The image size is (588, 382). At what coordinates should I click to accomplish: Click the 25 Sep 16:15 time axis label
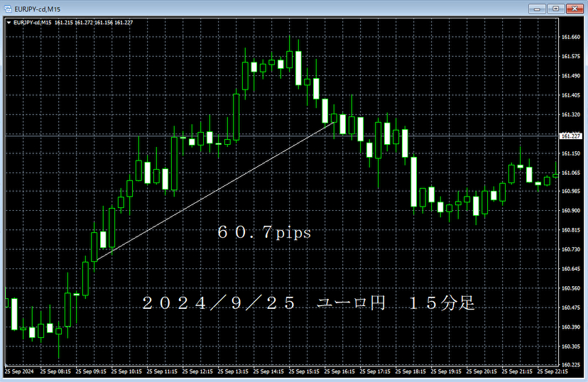pyautogui.click(x=339, y=371)
